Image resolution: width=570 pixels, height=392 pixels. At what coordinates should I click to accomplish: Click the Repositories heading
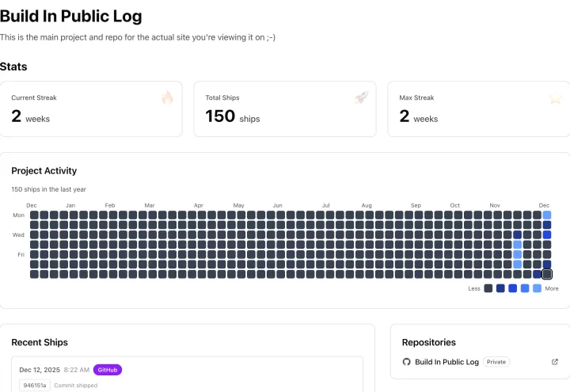pos(429,342)
